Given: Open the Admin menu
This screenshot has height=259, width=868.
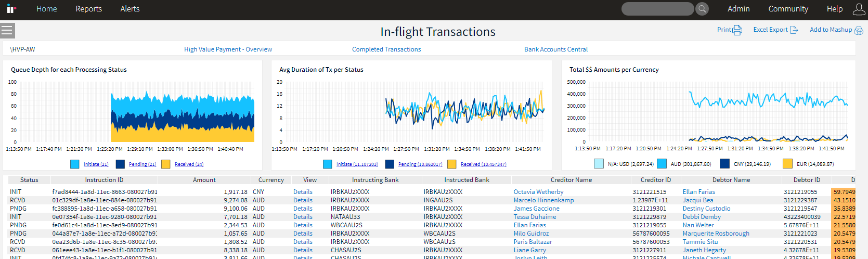Looking at the screenshot, I should (x=739, y=9).
